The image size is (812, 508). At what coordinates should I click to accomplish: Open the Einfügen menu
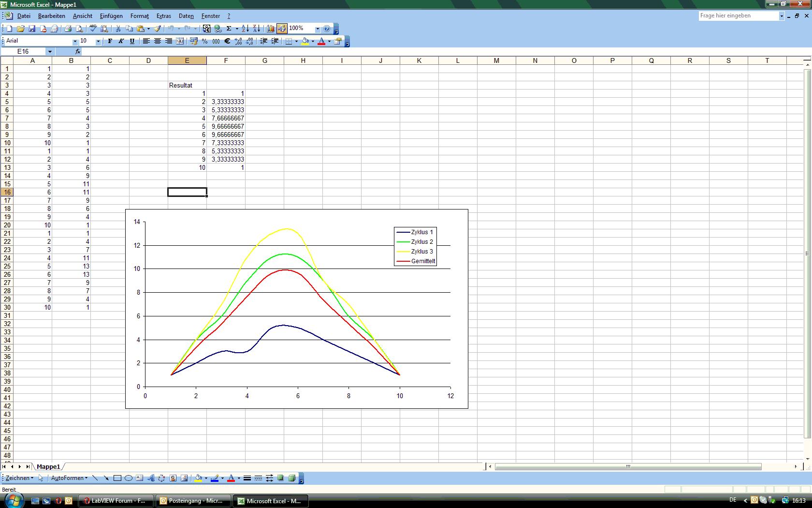click(111, 16)
